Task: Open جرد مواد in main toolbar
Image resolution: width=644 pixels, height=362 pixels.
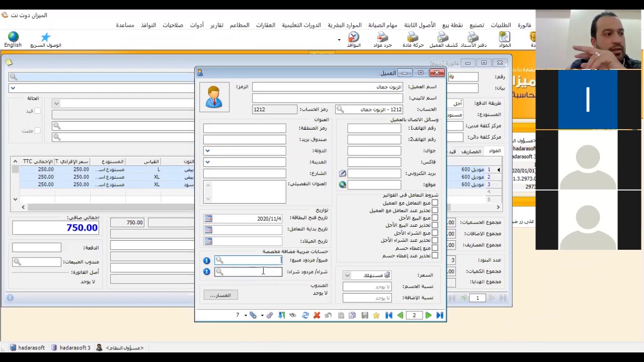Action: click(382, 40)
